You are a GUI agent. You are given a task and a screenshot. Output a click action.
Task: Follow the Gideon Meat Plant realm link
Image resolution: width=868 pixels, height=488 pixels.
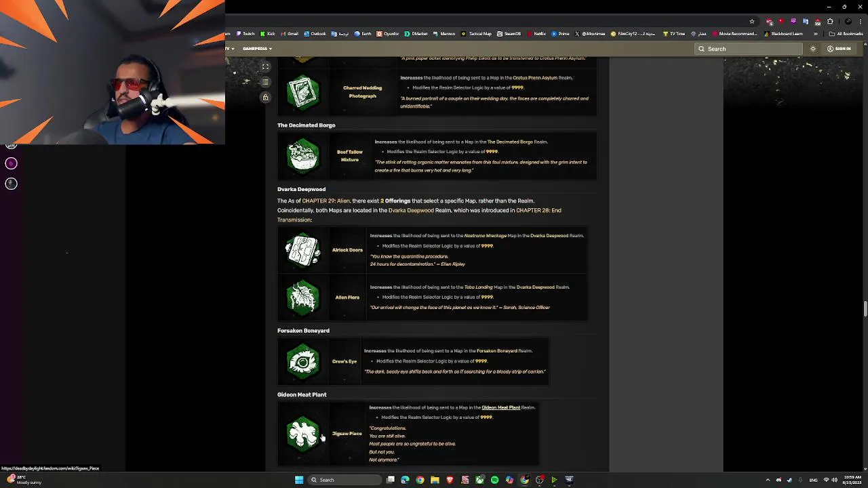tap(500, 407)
